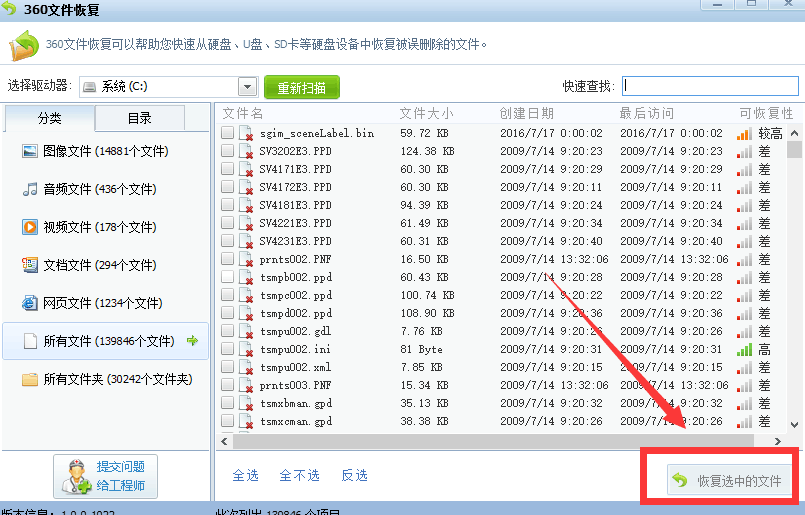This screenshot has width=805, height=515.
Task: Click the file icon of tsmpu002.xml
Action: (246, 367)
